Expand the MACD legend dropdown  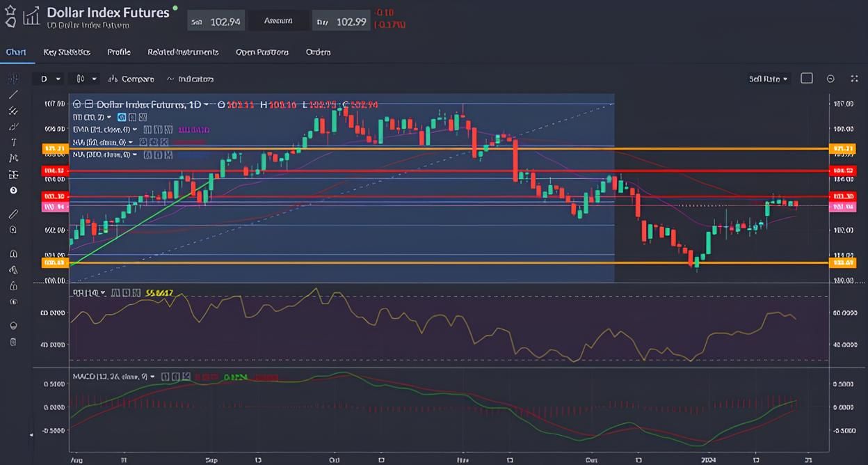pos(153,377)
